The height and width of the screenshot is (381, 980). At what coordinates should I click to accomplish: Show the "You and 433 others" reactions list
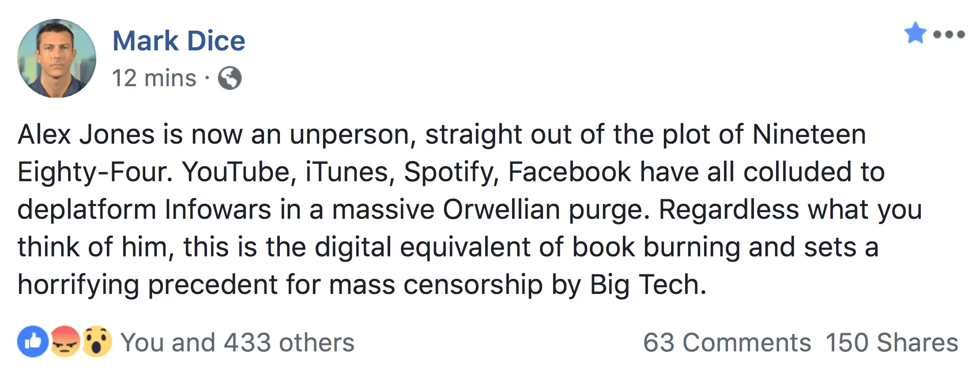pyautogui.click(x=237, y=343)
